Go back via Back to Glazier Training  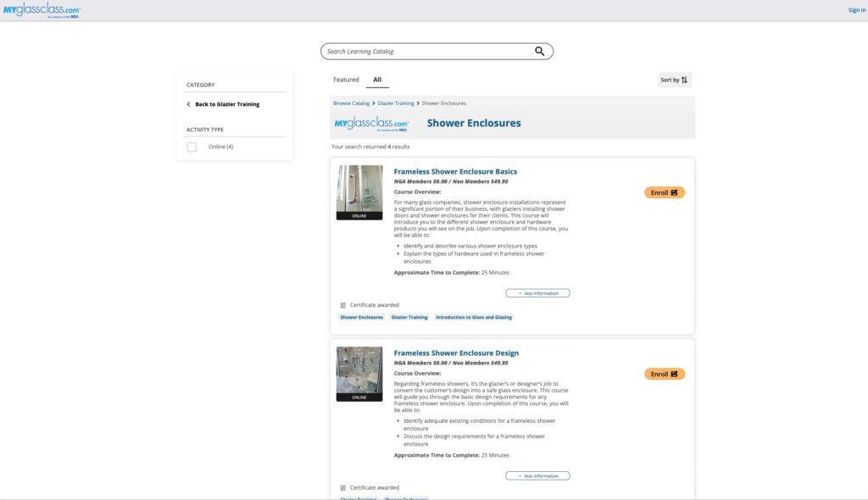point(227,104)
